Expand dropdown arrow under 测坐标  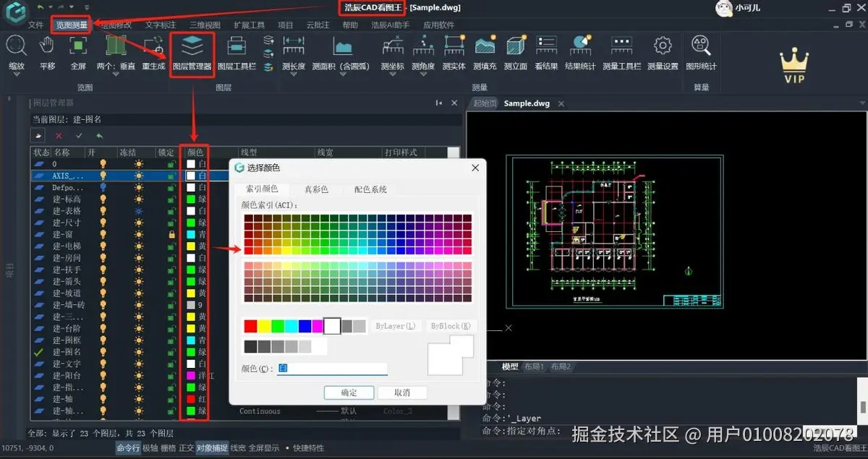(x=393, y=75)
